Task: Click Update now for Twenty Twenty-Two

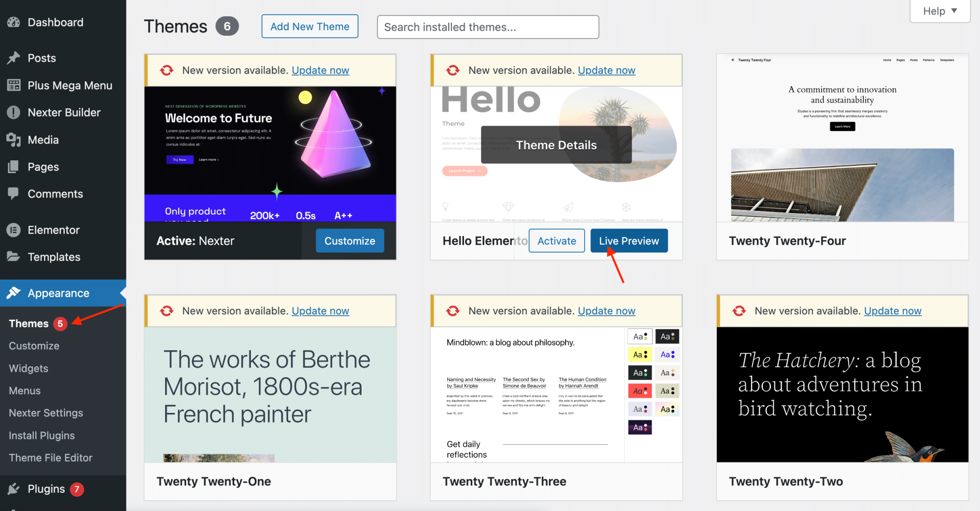Action: pos(892,310)
